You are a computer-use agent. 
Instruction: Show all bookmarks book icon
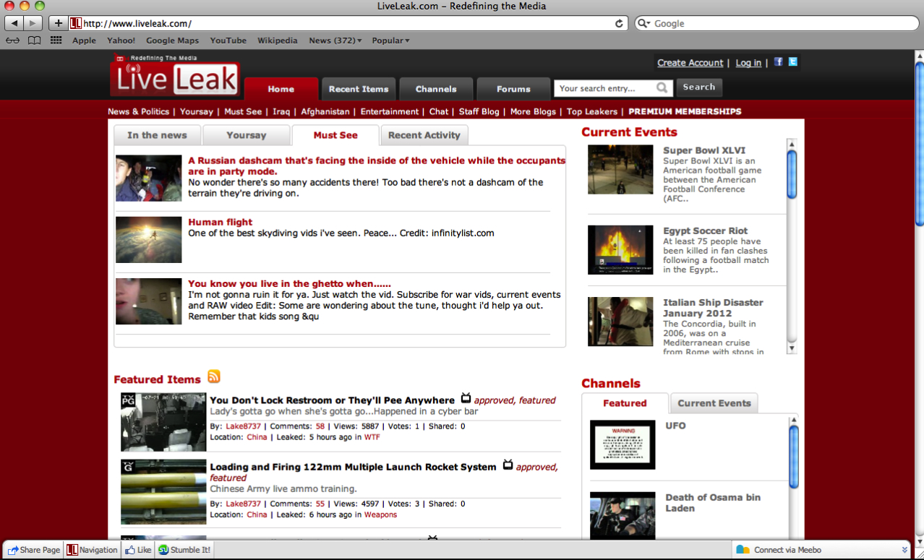[34, 40]
